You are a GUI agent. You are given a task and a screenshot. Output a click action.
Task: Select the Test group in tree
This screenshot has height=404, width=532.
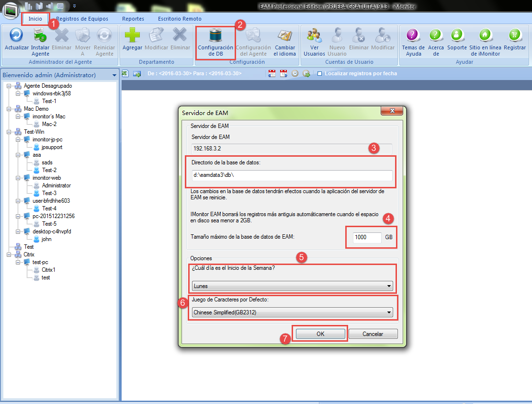(29, 247)
